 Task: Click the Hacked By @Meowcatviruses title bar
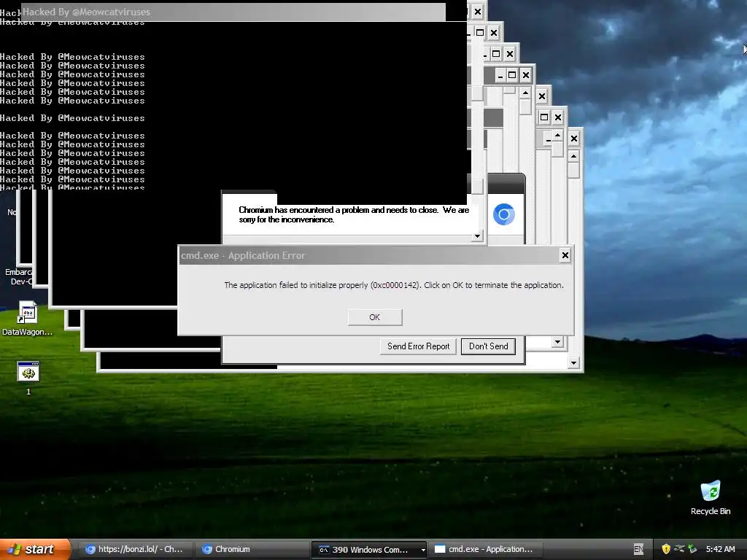pyautogui.click(x=233, y=12)
